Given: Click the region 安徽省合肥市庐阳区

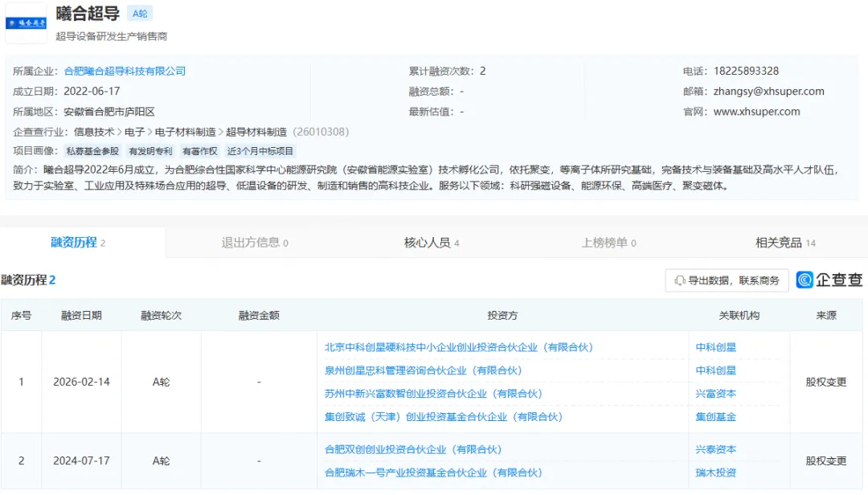Looking at the screenshot, I should [x=109, y=111].
